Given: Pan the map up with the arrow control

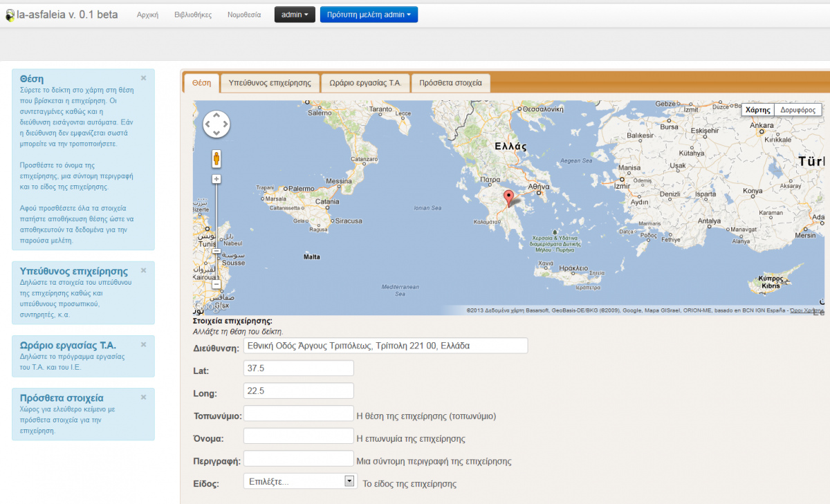Looking at the screenshot, I should tap(216, 115).
